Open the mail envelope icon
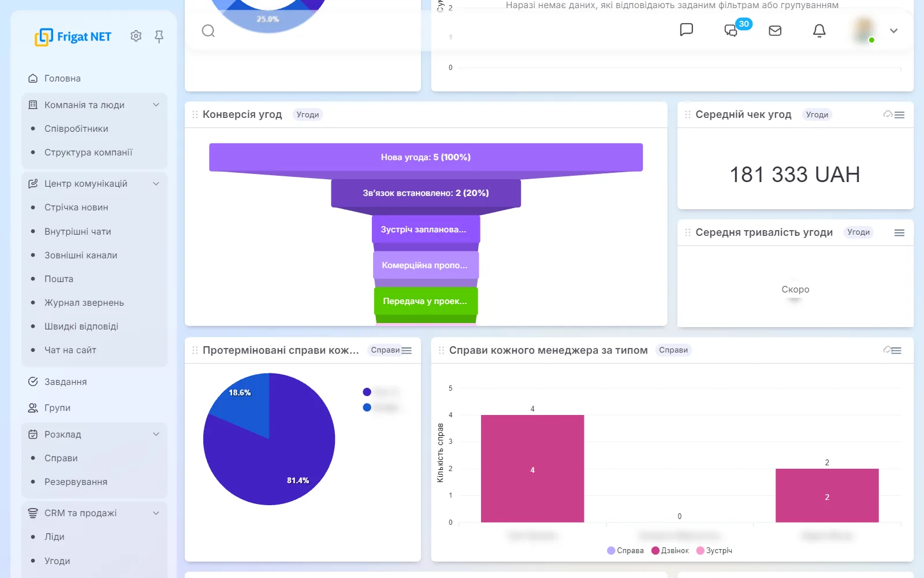 pos(775,31)
